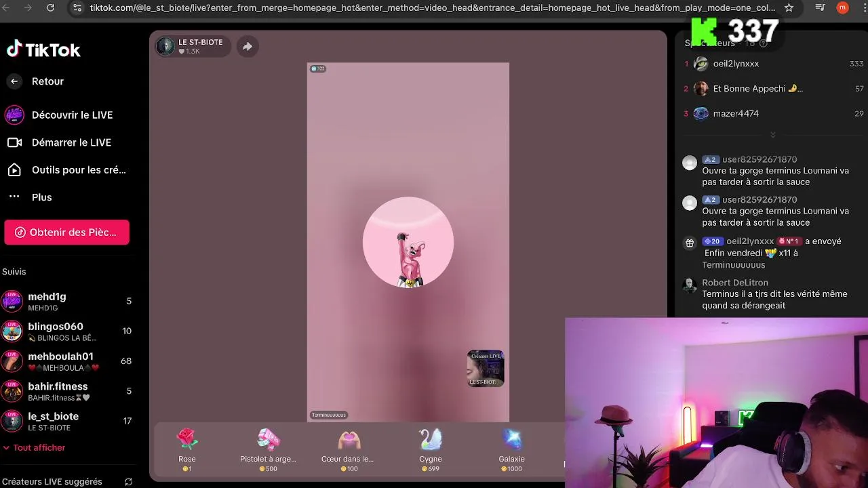Click Robert DeLitron chat username

point(735,283)
